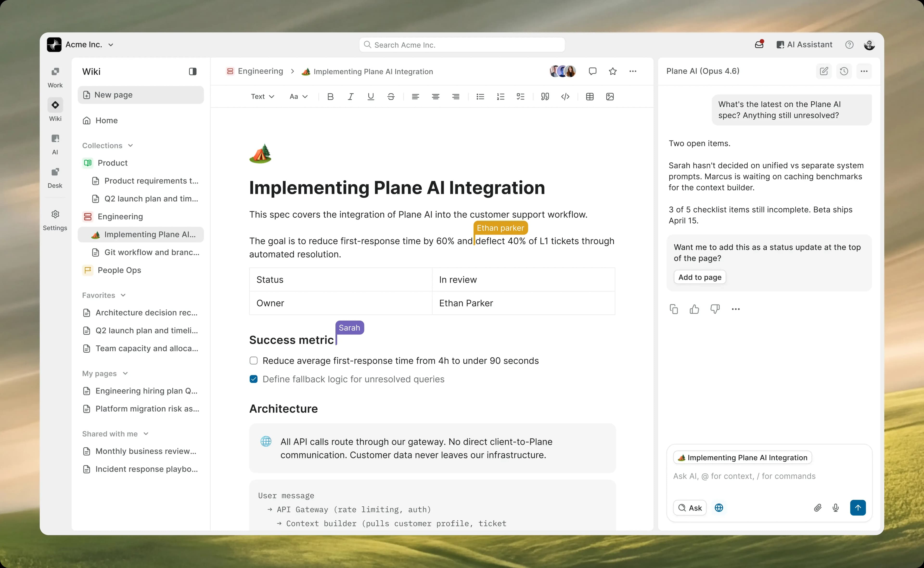Insert a code block
Screen dimensions: 924x568
[x=565, y=97]
